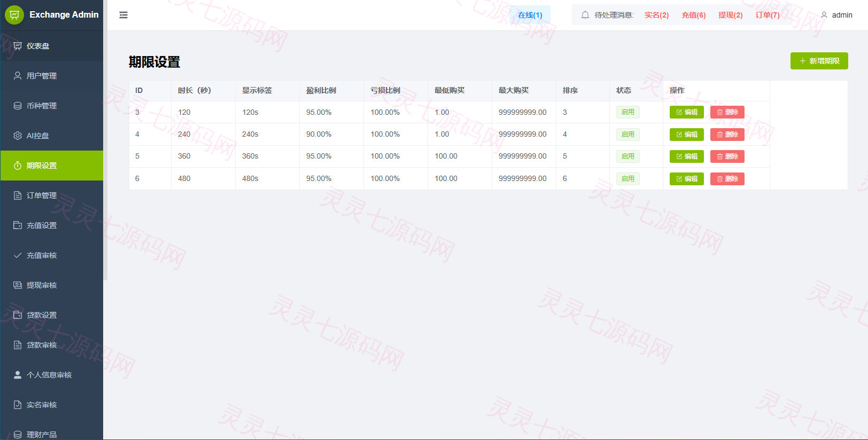Delete the 240s period row

click(x=727, y=135)
